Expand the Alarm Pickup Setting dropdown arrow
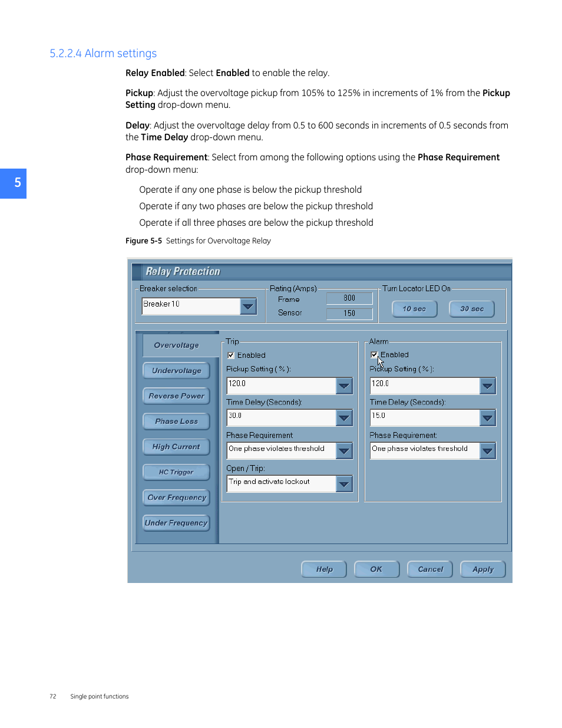 pyautogui.click(x=487, y=386)
